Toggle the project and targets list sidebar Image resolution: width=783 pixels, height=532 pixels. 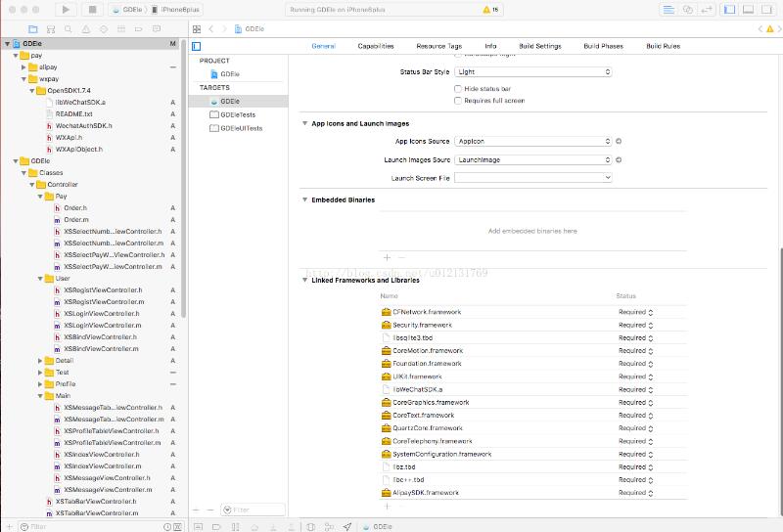click(x=197, y=46)
